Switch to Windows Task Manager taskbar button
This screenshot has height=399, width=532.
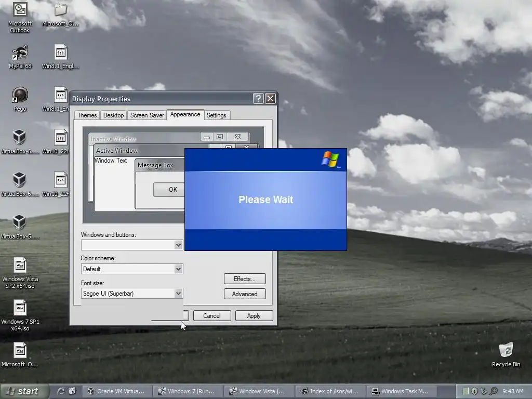coord(401,391)
